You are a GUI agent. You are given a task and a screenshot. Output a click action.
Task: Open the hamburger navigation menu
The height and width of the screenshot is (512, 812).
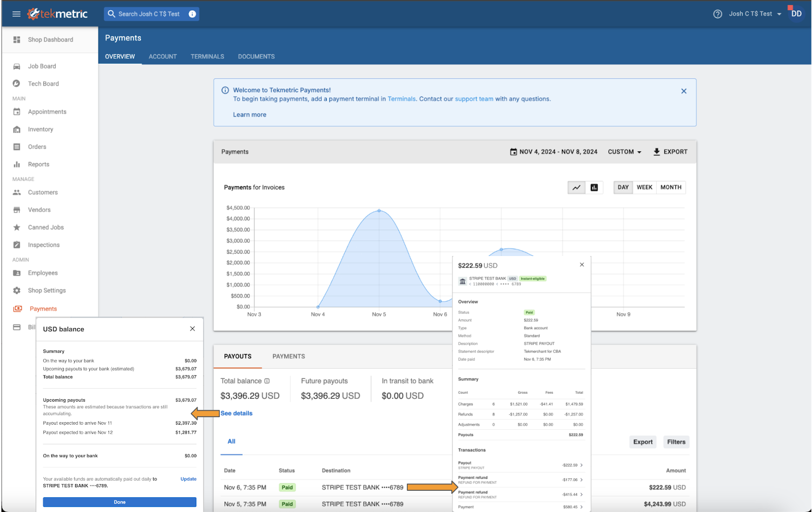(x=16, y=14)
